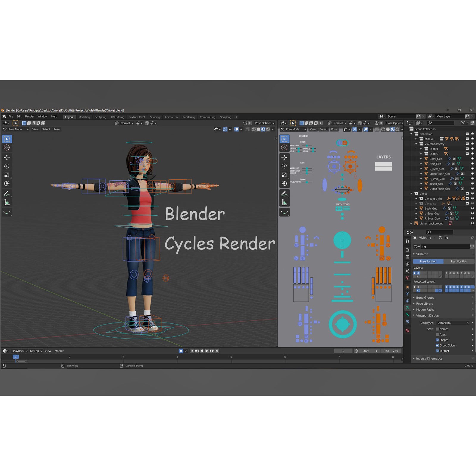Open the Render properties tab
The width and height of the screenshot is (476, 476).
pos(408,250)
